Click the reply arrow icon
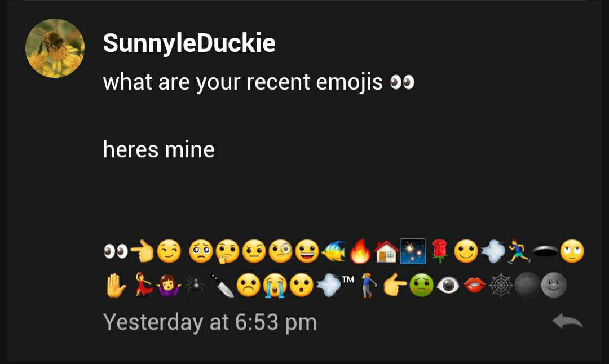 [567, 321]
